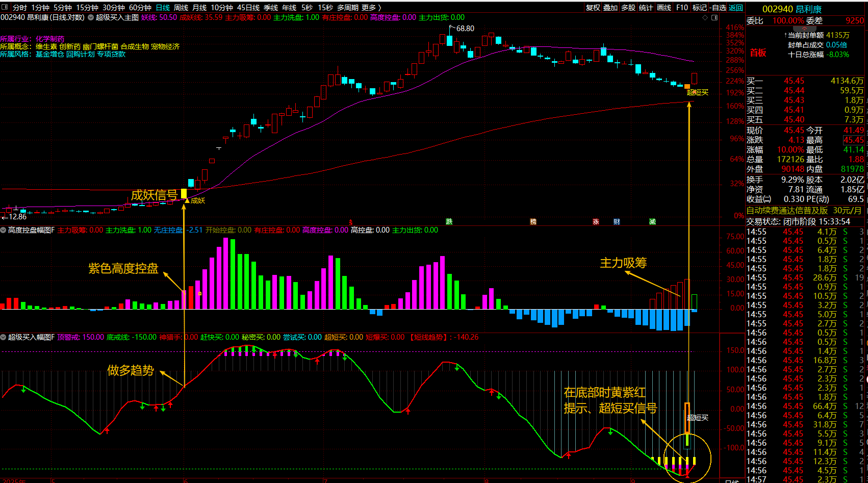
Task: Switch to the 月线 monthly chart
Action: tap(199, 8)
